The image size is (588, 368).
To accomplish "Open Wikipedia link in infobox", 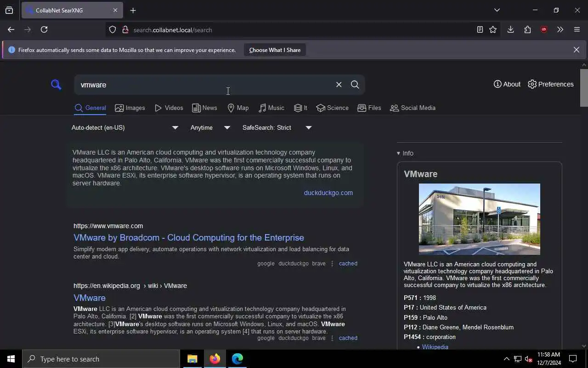I will pyautogui.click(x=435, y=347).
